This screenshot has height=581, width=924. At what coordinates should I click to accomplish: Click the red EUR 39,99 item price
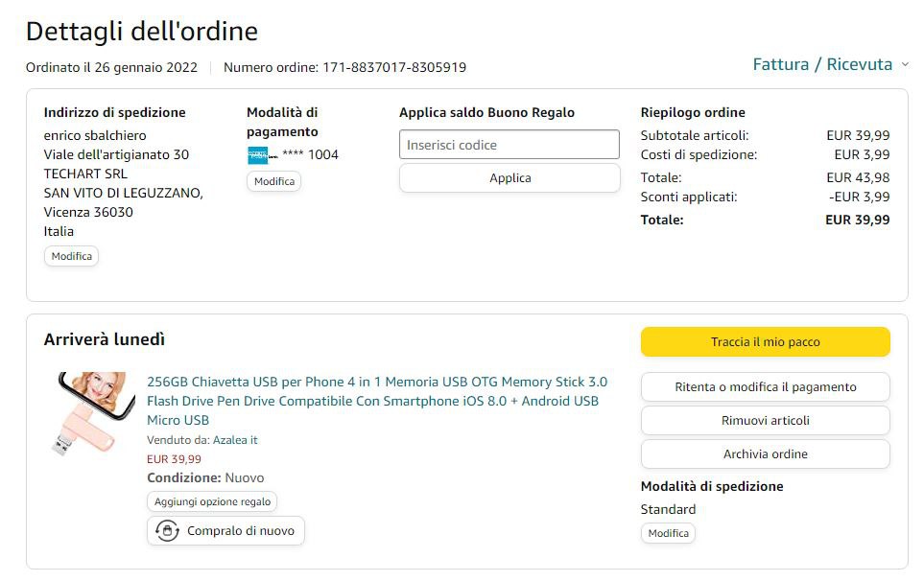click(x=174, y=459)
